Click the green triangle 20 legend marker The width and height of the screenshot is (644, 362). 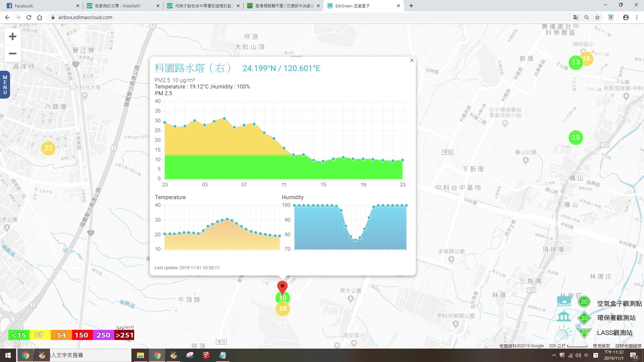[584, 333]
